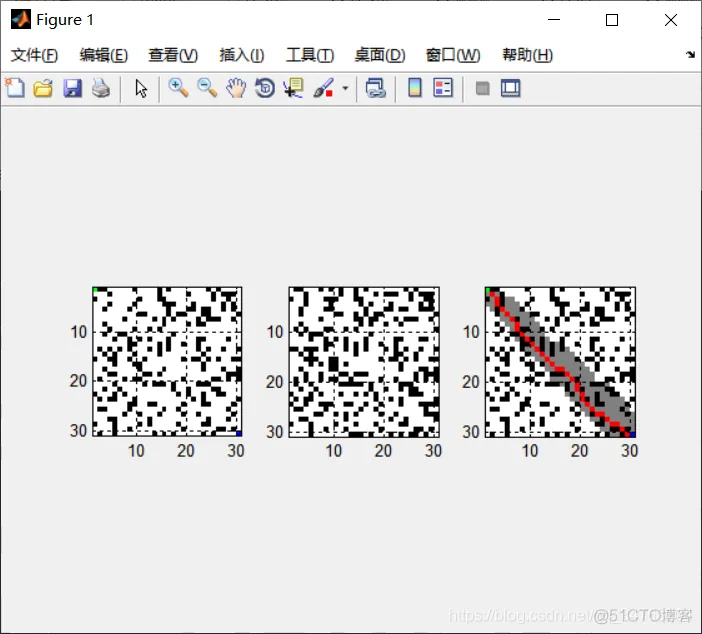Open file using the folder icon
This screenshot has width=702, height=634.
[43, 88]
